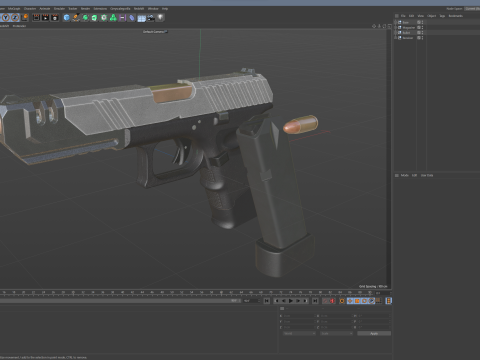Screen dimensions: 480x360
Task: Open the Object Manager Edit menu
Action: [411, 16]
